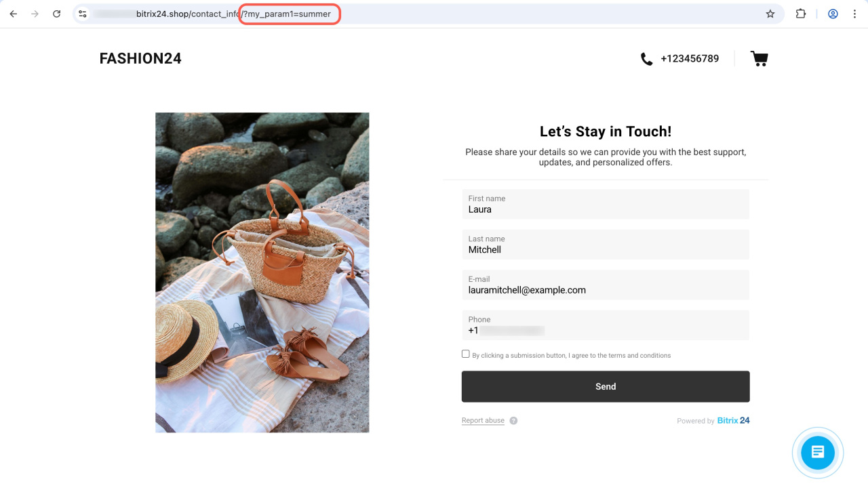Screen dimensions: 868x492
Task: Click the FASHION24 logo
Action: [x=140, y=58]
